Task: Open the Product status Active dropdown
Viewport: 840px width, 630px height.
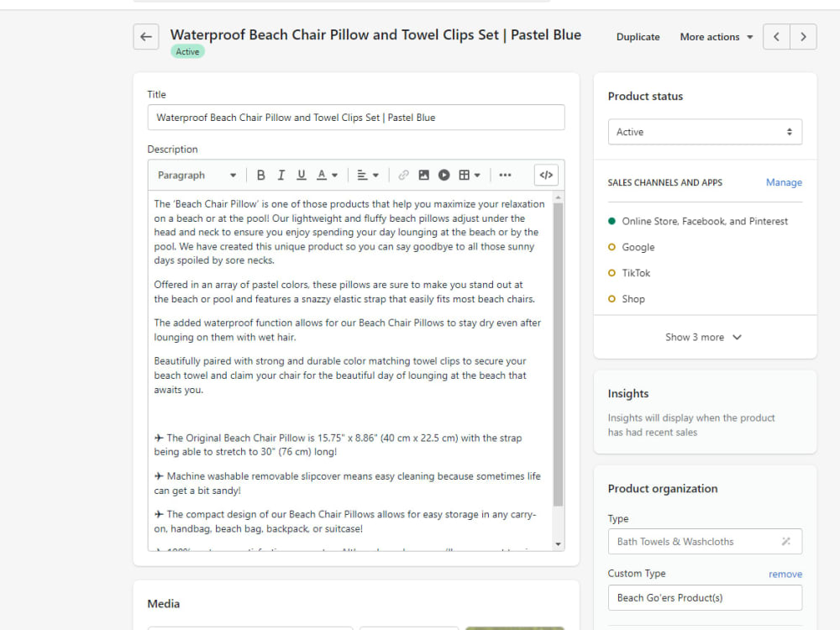Action: coord(705,132)
